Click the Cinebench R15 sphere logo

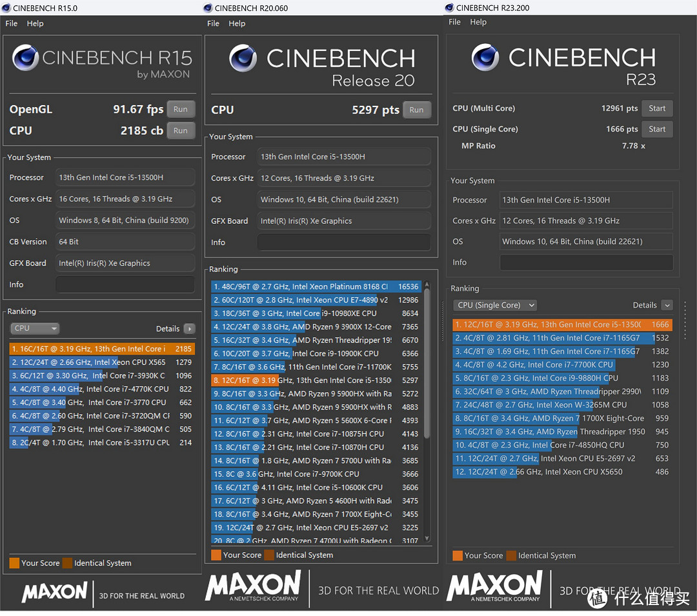coord(25,58)
